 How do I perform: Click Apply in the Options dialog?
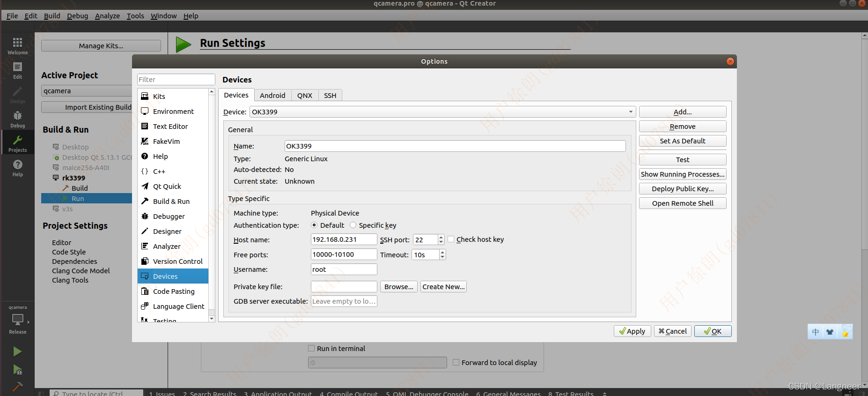(632, 331)
